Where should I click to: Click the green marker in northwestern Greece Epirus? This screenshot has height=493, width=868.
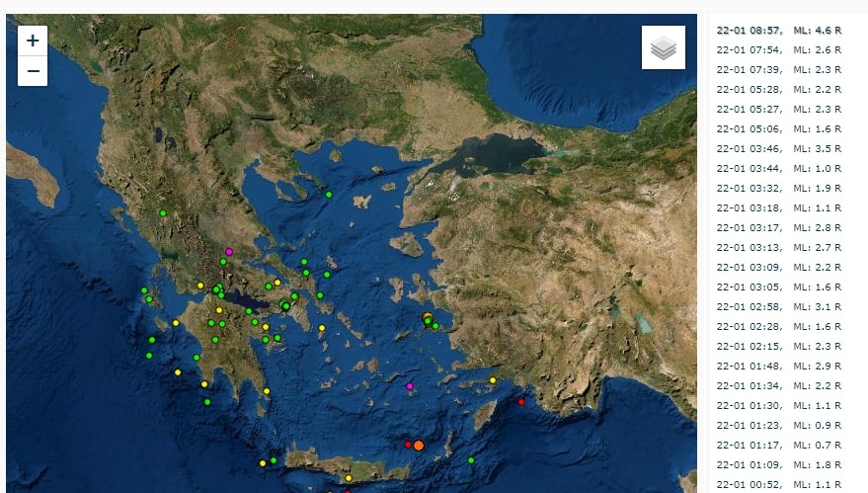pyautogui.click(x=163, y=213)
